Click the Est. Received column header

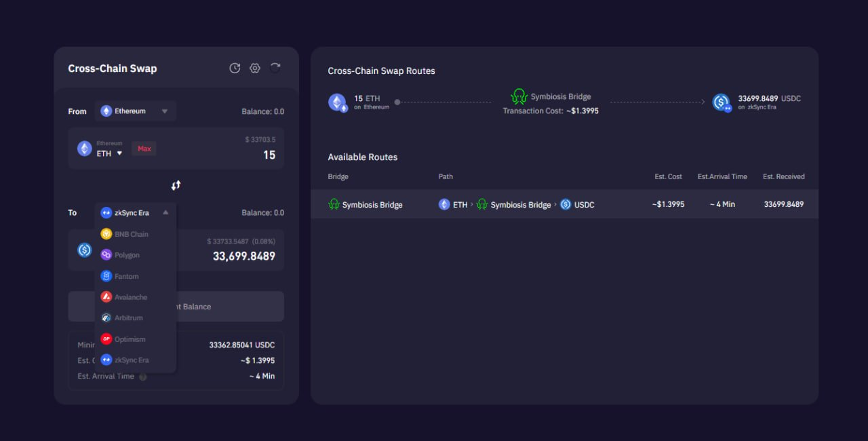pos(784,176)
